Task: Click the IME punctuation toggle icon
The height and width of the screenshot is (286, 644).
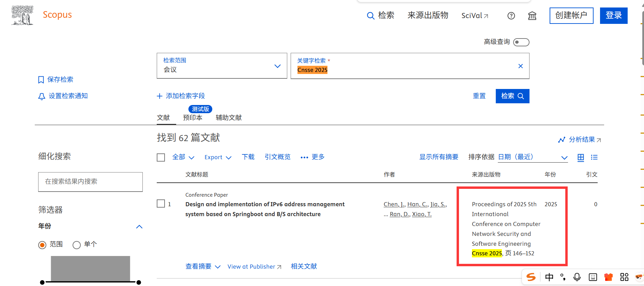Action: pyautogui.click(x=563, y=277)
